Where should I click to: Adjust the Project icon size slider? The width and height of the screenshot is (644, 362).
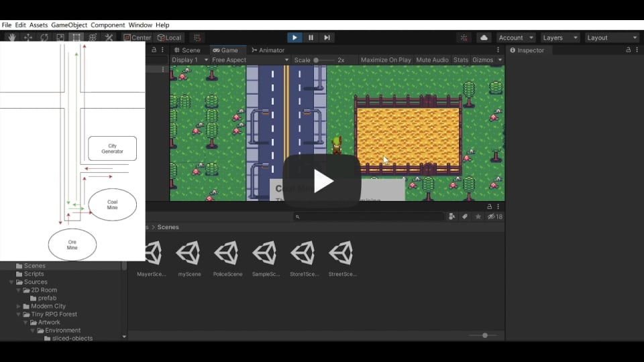(x=484, y=335)
